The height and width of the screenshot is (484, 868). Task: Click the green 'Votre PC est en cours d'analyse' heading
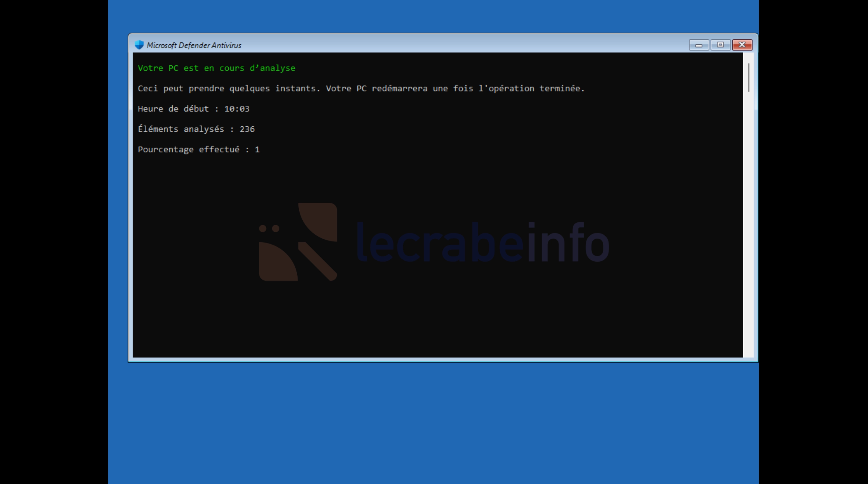[216, 68]
